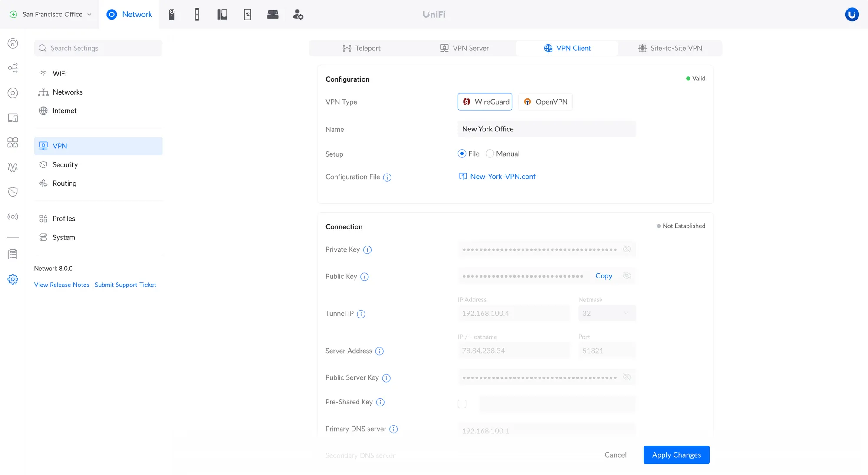868x475 pixels.
Task: Select the Manual setup radio button
Action: (x=490, y=154)
